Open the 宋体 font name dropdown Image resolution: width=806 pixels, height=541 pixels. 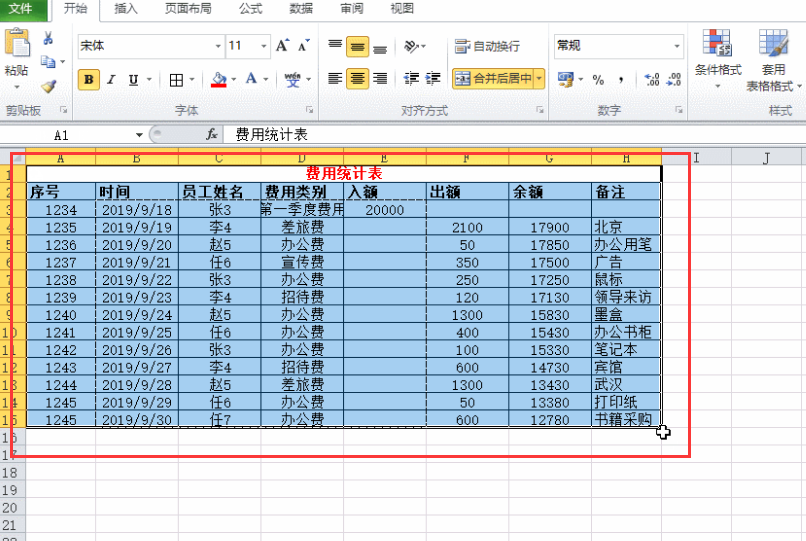(x=218, y=46)
